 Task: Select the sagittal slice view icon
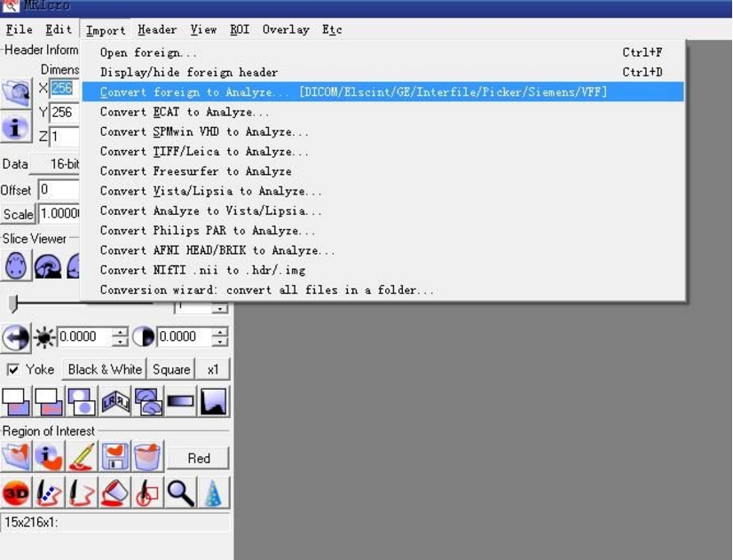coord(48,265)
